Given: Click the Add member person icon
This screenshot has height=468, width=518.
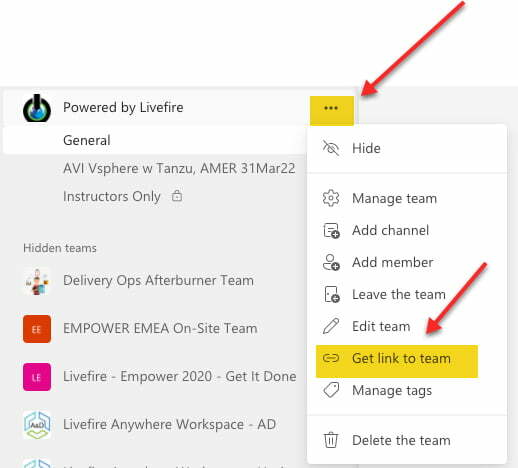Looking at the screenshot, I should (x=331, y=262).
